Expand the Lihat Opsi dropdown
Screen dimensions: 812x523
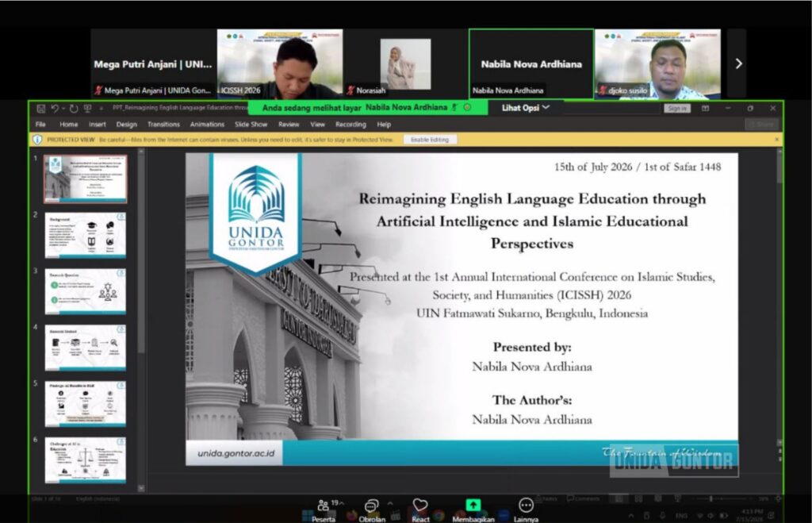point(525,108)
